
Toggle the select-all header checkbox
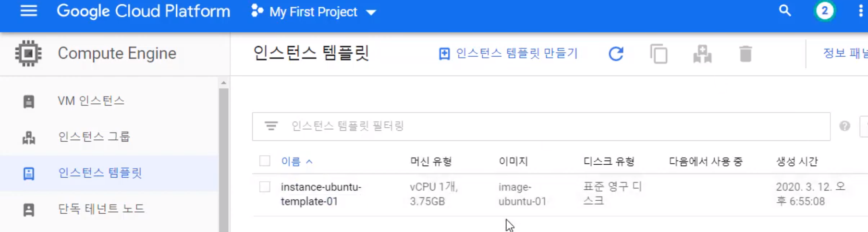point(265,161)
